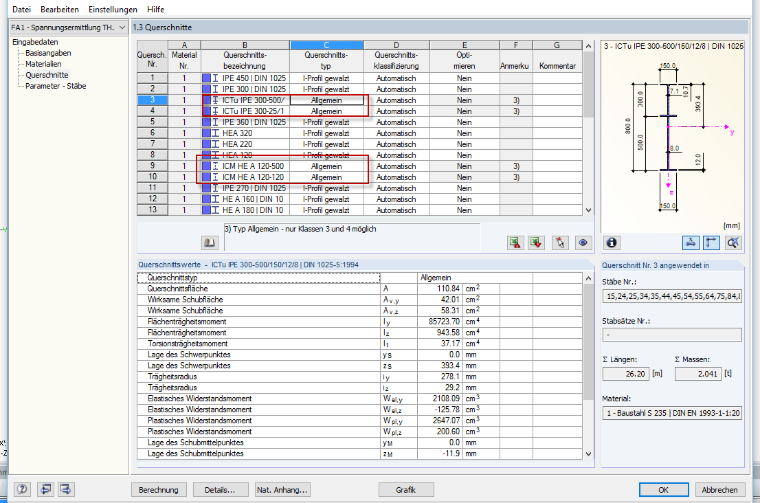This screenshot has height=503, width=760.
Task: Toggle the stress display icon under the section preview
Action: point(691,243)
